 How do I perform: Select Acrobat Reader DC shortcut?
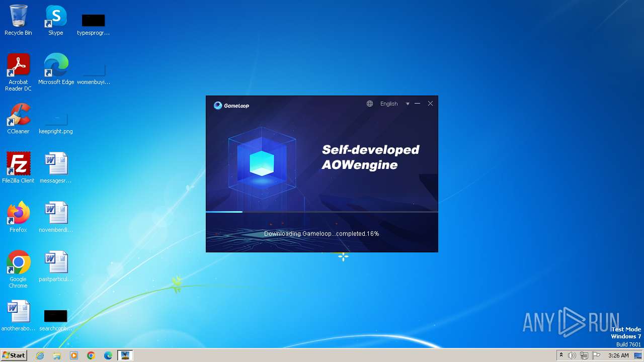tap(18, 72)
